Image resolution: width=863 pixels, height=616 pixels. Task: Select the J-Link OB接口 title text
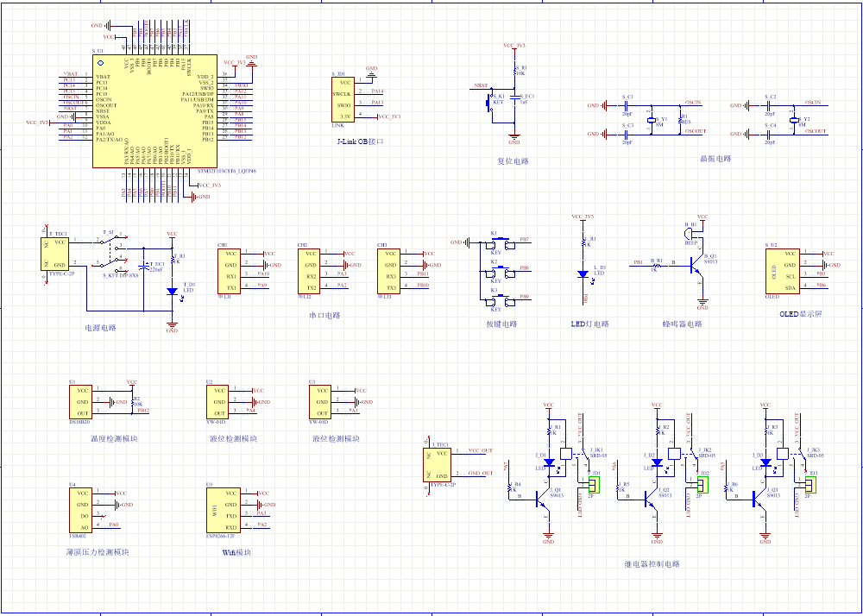coord(360,140)
